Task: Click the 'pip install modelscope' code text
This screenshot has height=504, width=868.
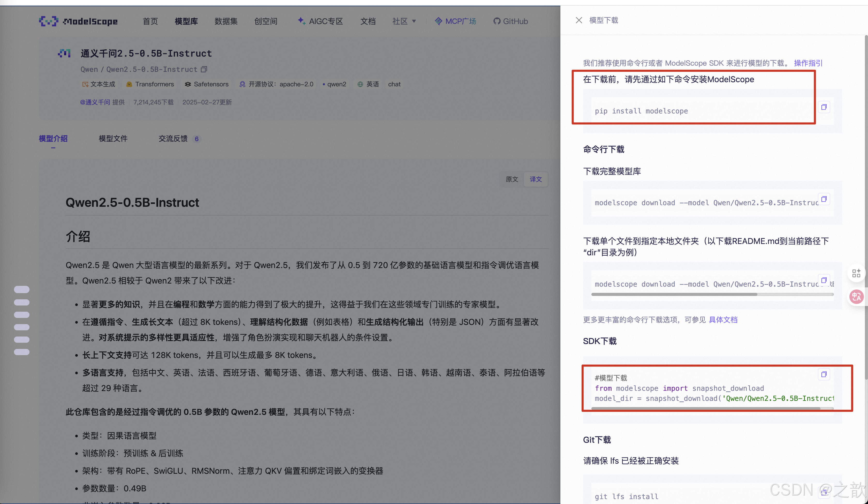Action: [641, 111]
